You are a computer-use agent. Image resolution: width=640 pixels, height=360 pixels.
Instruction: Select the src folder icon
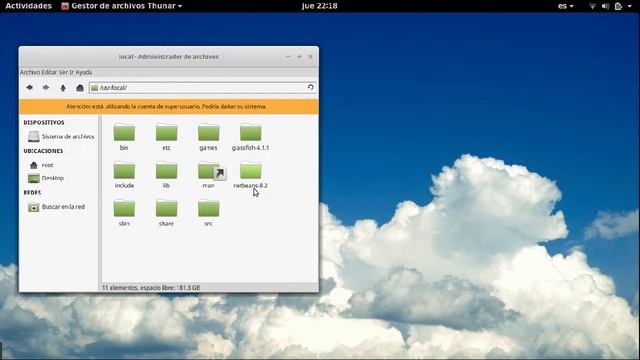(209, 208)
